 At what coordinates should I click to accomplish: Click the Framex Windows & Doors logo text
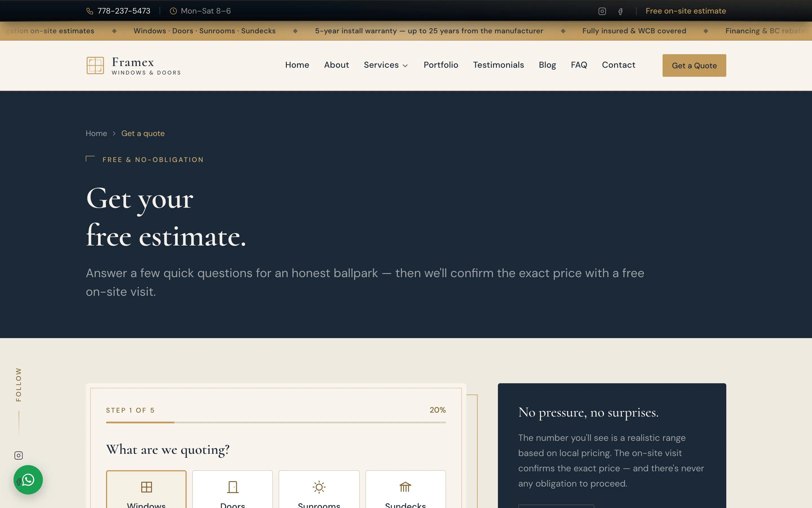click(146, 65)
